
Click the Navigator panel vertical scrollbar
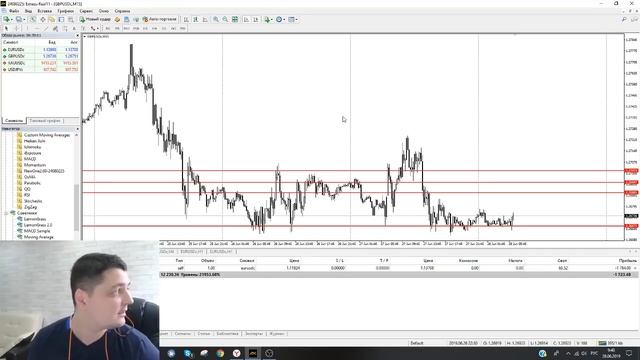pyautogui.click(x=76, y=208)
